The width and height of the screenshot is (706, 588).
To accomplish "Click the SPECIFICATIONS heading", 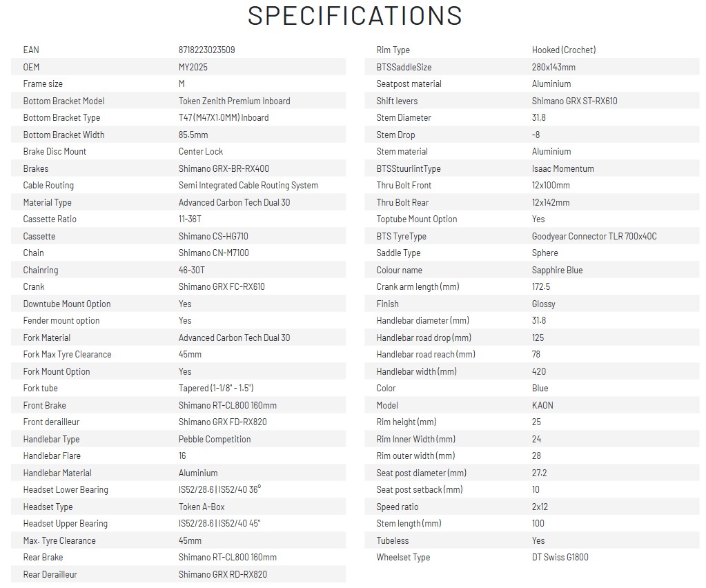I will pos(355,16).
